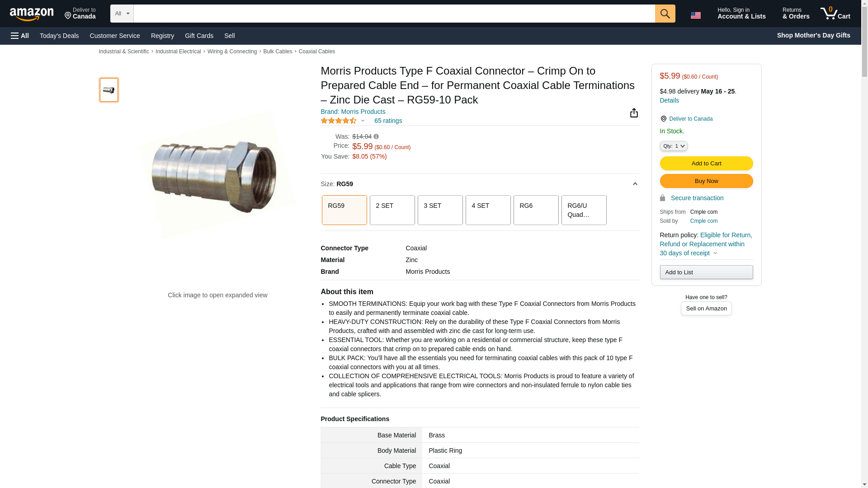Click the Amazon logo
This screenshot has width=868, height=488.
(32, 14)
